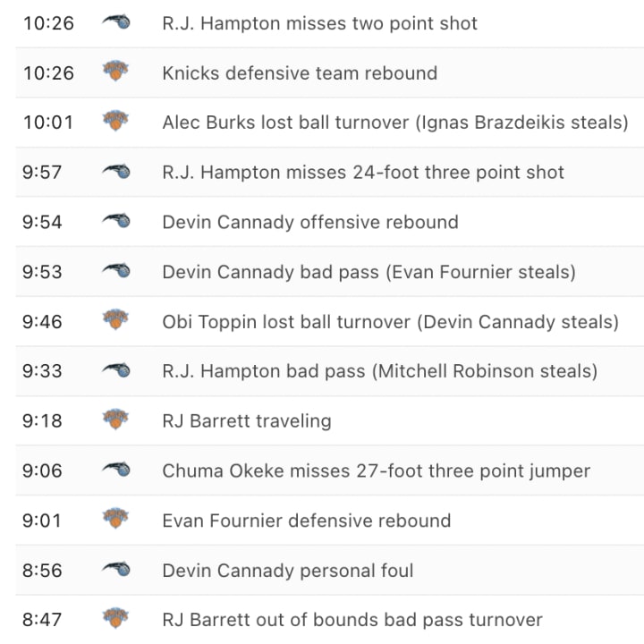The width and height of the screenshot is (644, 644).
Task: Select RJ Barrett out of bounds turnover text
Action: coord(352,620)
